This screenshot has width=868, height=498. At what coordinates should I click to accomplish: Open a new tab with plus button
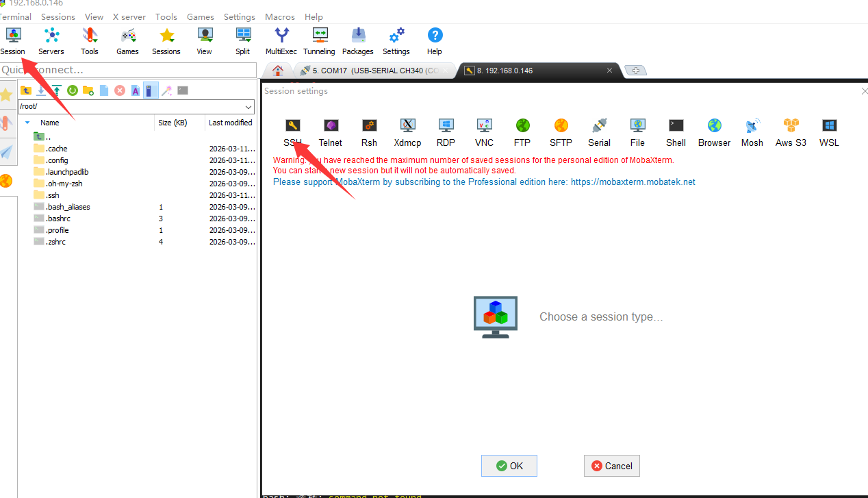click(636, 71)
